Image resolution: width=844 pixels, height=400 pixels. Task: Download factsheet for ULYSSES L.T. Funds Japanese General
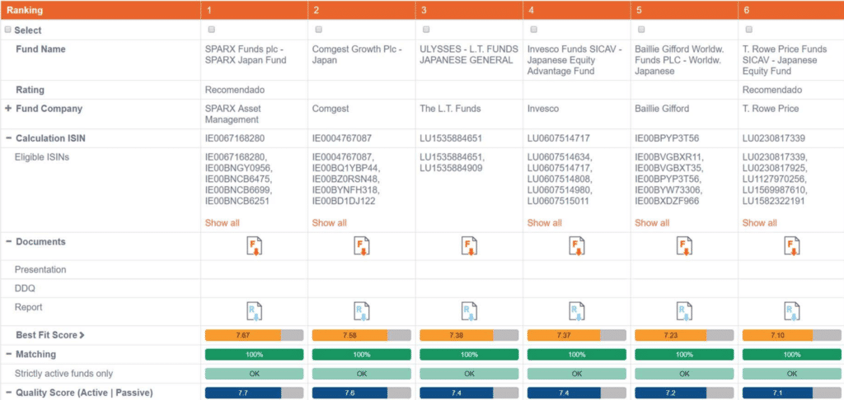469,246
